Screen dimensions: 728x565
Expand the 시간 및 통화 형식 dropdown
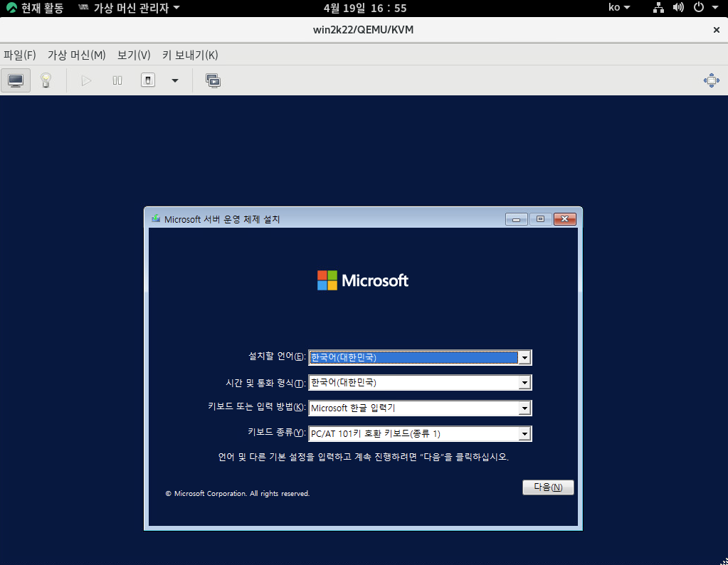pos(524,383)
